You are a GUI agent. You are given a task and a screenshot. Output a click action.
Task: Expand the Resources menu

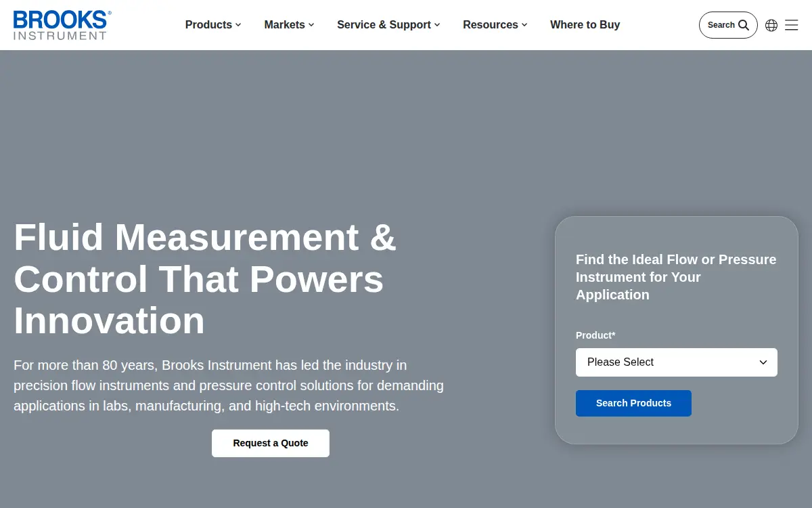click(495, 24)
